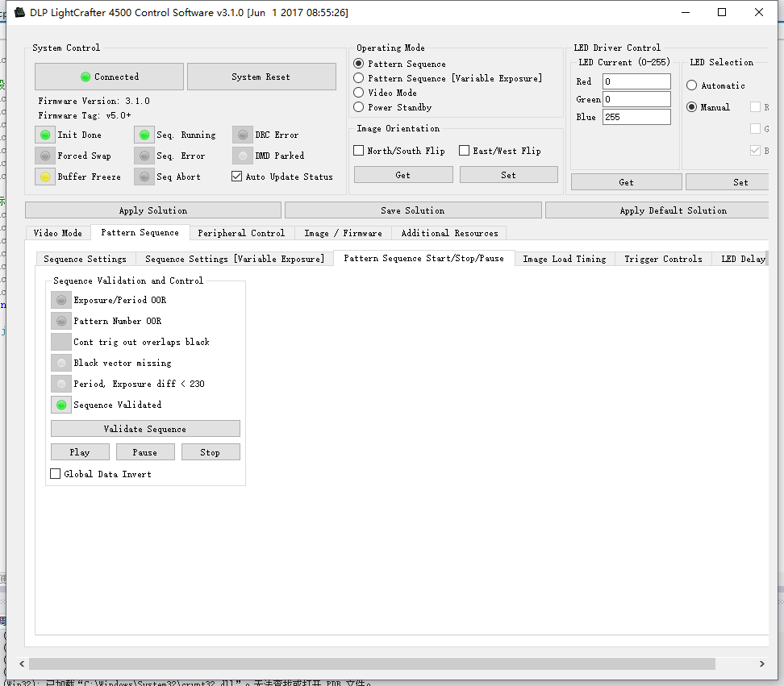784x686 pixels.
Task: Open Pattern Sequence Start/Stop/Pause sub-tab
Action: click(424, 258)
